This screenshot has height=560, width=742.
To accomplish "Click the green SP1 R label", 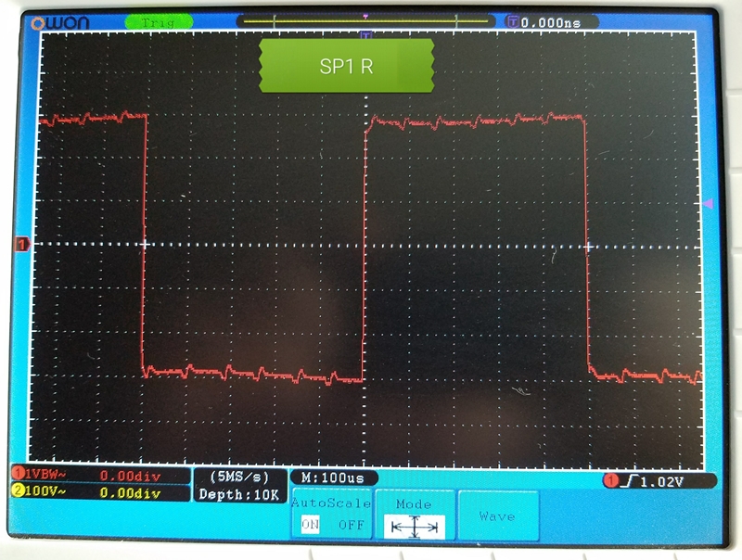I will click(x=346, y=66).
